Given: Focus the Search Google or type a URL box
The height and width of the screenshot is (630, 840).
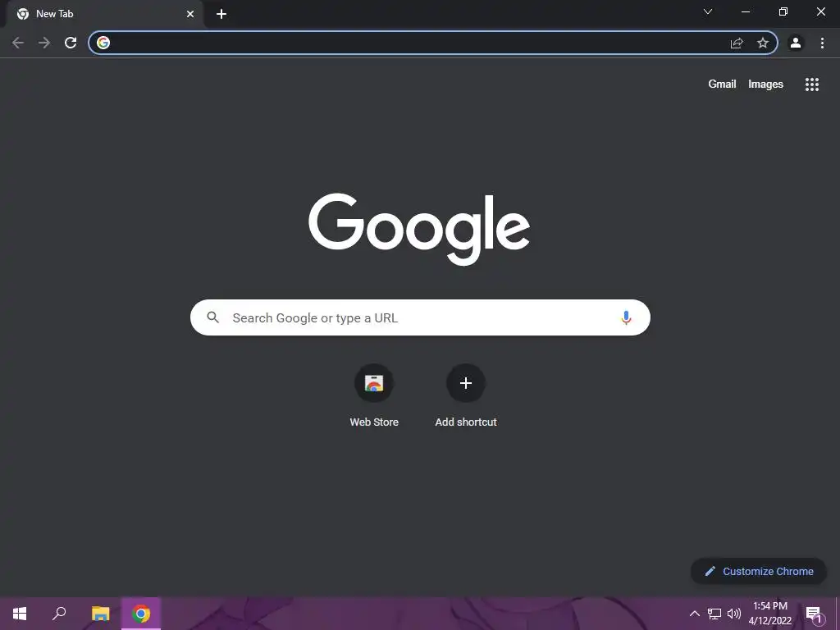Looking at the screenshot, I should [420, 317].
